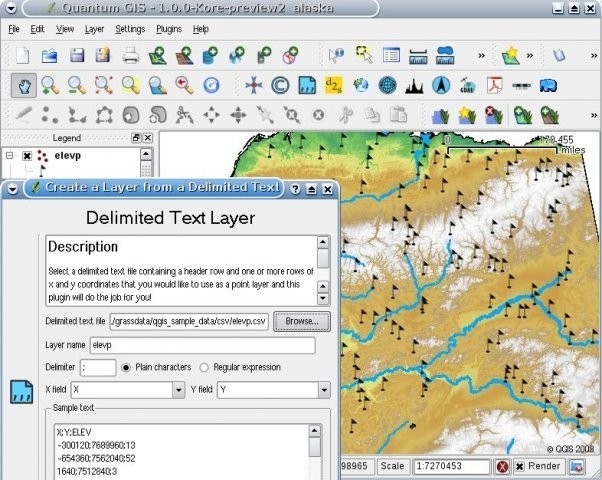
Task: Click the Measure Line ruler icon
Action: [x=418, y=56]
